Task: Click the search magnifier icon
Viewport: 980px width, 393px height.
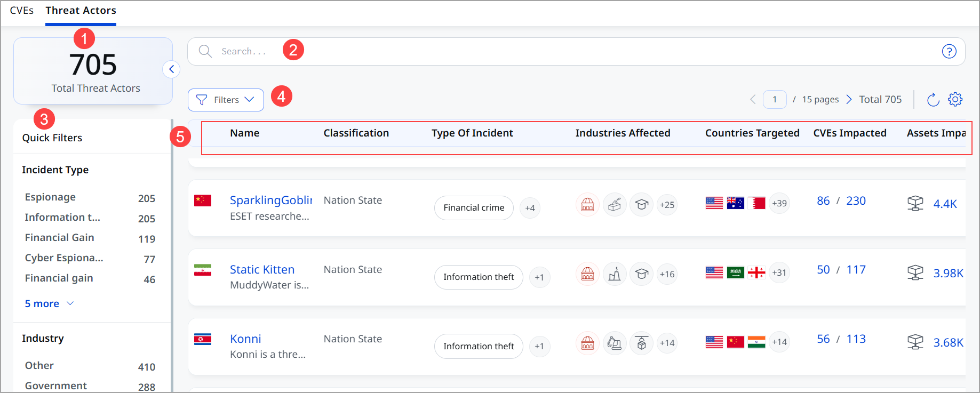Action: [x=205, y=51]
